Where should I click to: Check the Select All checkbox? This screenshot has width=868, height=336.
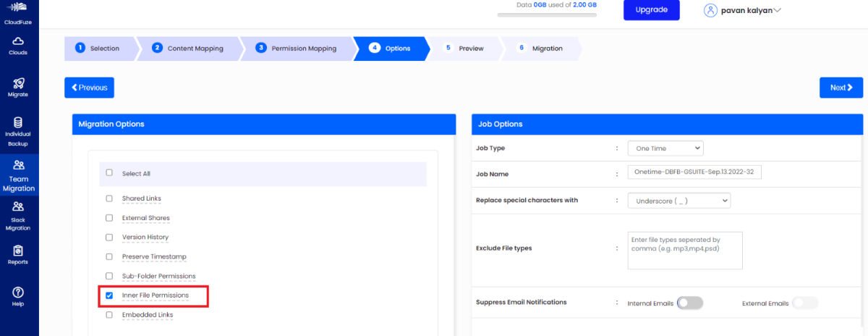point(109,173)
